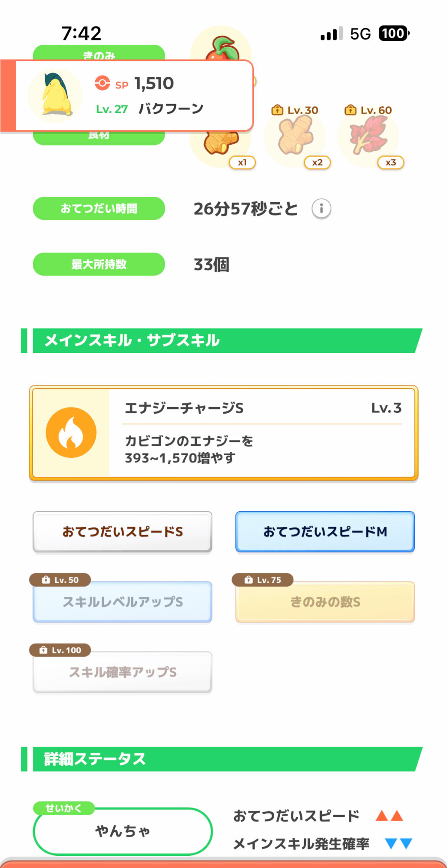Tap the locked きのみの数S skill

[x=325, y=602]
